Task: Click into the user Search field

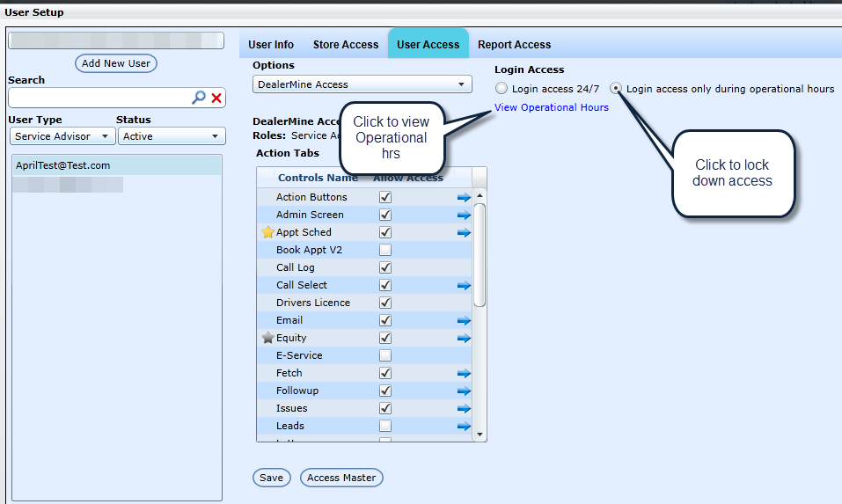Action: pos(99,98)
